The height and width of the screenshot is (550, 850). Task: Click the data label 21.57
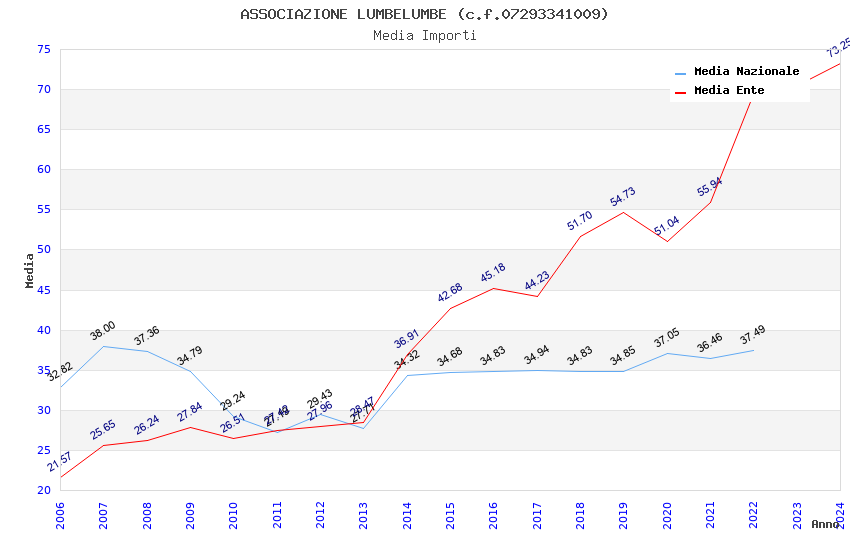[x=60, y=462]
